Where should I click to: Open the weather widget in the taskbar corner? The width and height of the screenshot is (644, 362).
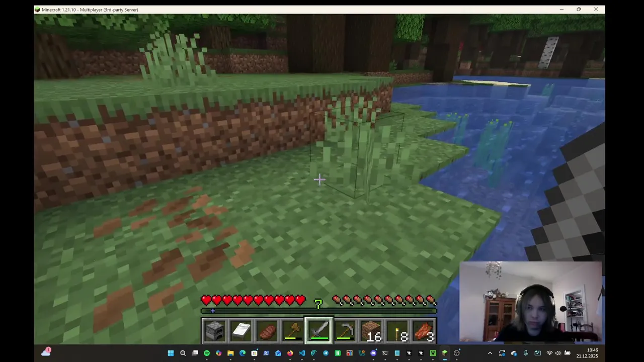(x=46, y=352)
